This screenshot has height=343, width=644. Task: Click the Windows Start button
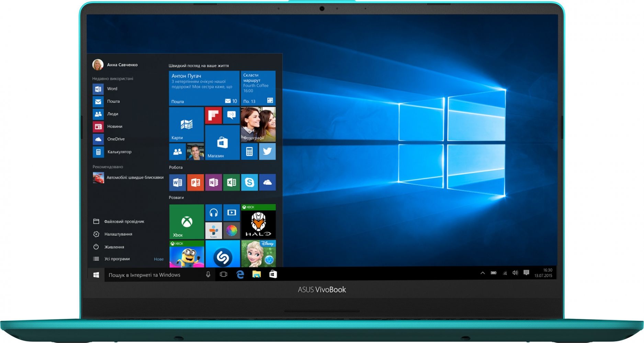[96, 275]
